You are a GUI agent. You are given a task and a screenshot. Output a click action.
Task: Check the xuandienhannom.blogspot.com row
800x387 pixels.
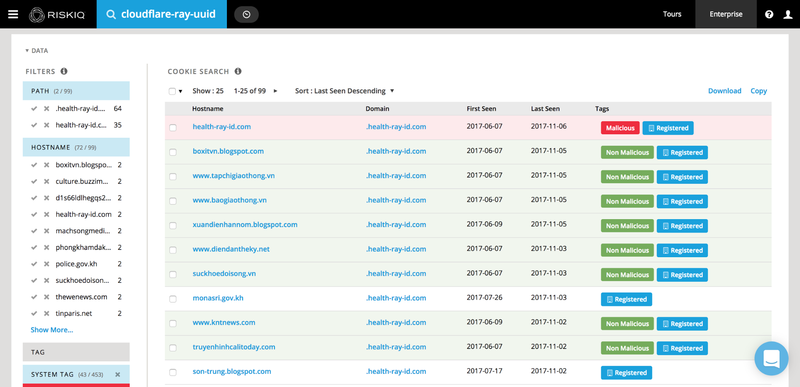[173, 225]
